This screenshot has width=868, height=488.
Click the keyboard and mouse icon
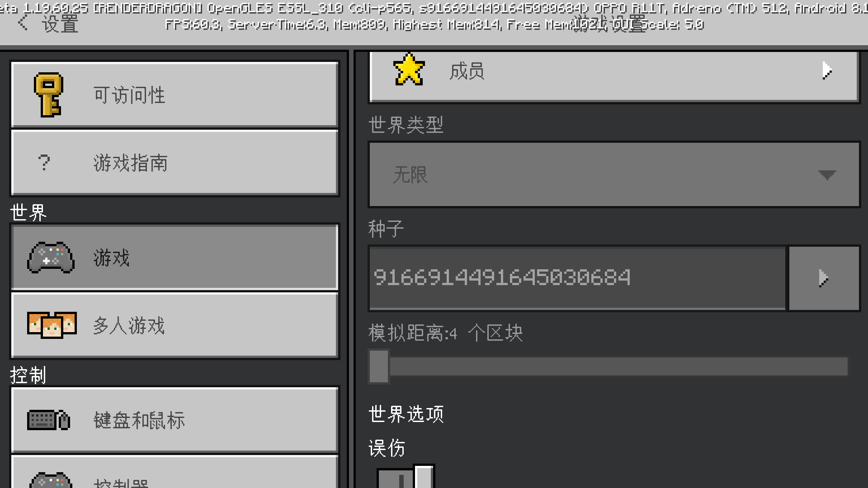[x=49, y=420]
